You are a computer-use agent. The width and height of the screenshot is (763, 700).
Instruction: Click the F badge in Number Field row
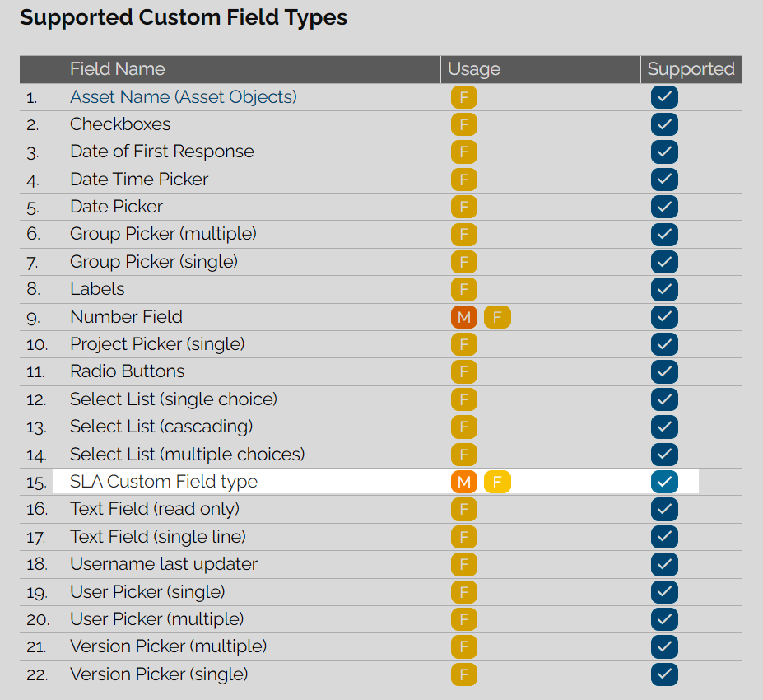pos(497,317)
